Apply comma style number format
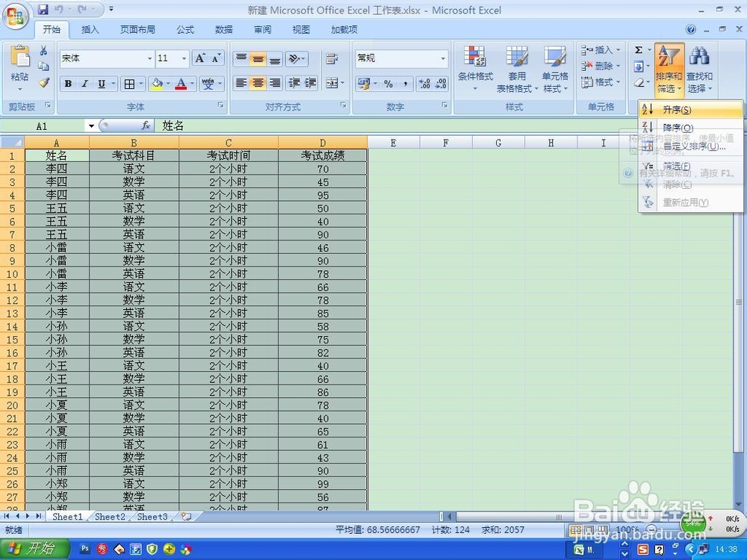The height and width of the screenshot is (560, 747). [406, 84]
